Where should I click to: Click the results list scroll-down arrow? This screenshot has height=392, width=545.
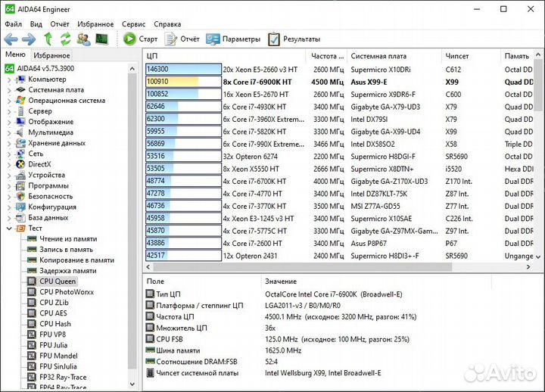click(538, 257)
